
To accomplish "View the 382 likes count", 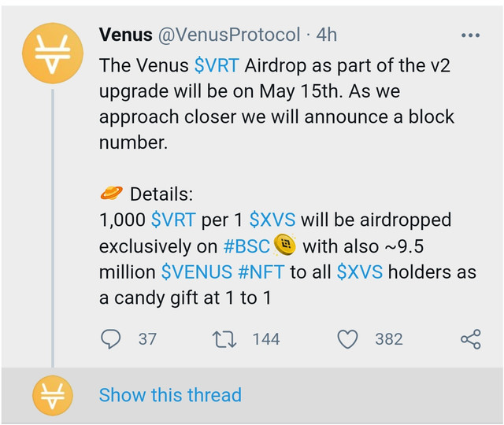I will coord(389,339).
